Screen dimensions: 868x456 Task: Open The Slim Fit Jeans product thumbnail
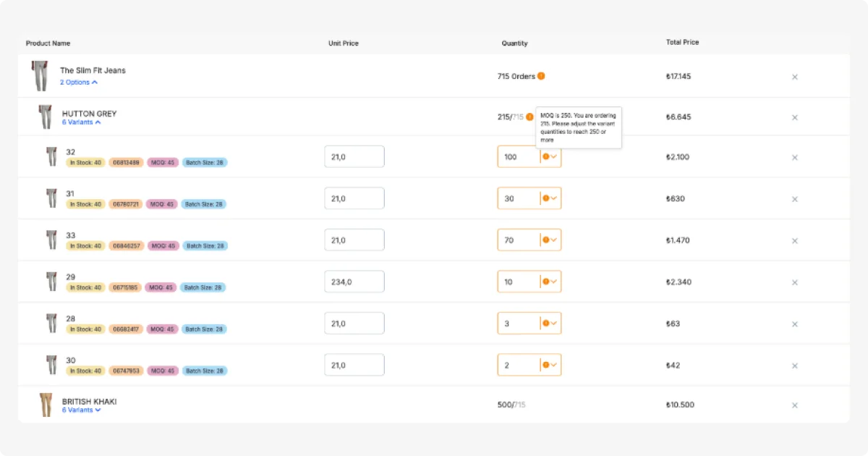point(40,76)
